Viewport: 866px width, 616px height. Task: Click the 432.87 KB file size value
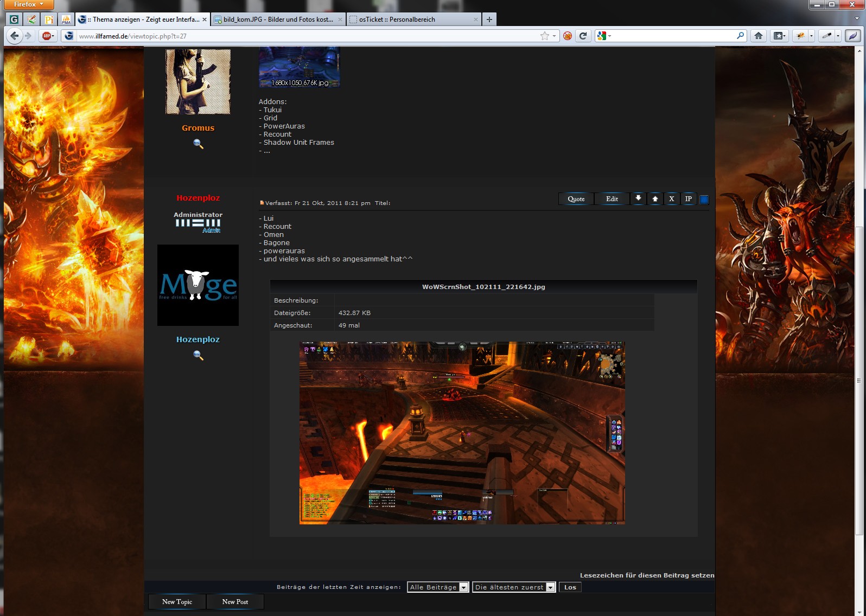pos(354,313)
